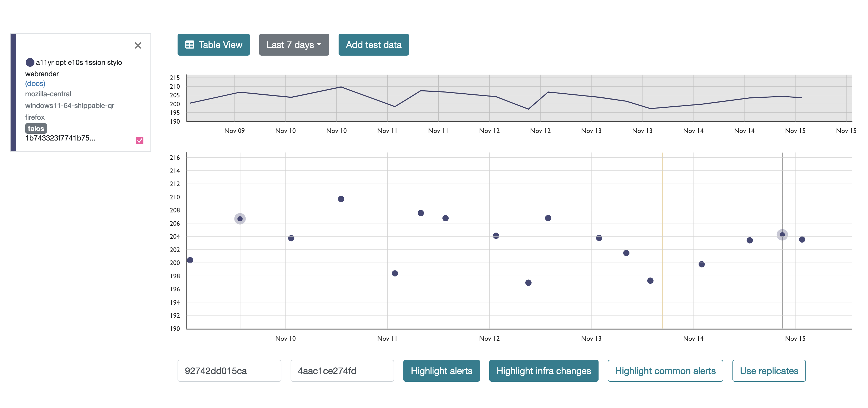Select the revision input containing 4aac1ce274fd
Screen dimensions: 868x408
click(342, 371)
